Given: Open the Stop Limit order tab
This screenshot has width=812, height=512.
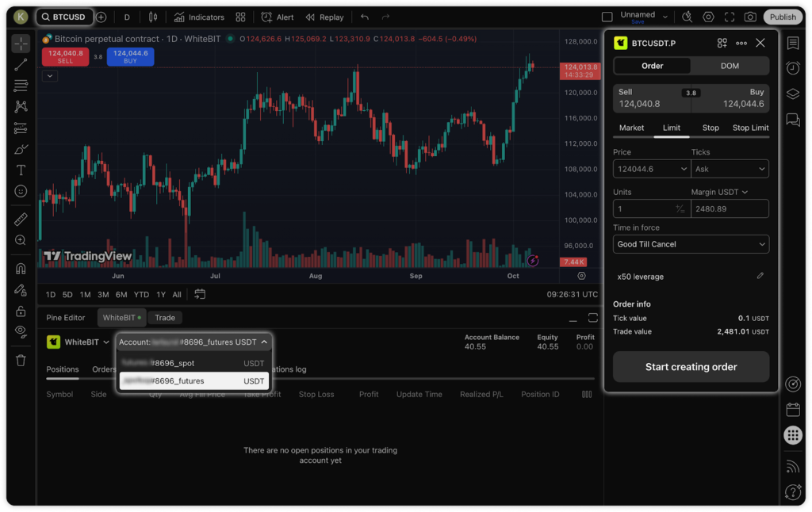Looking at the screenshot, I should pyautogui.click(x=750, y=128).
